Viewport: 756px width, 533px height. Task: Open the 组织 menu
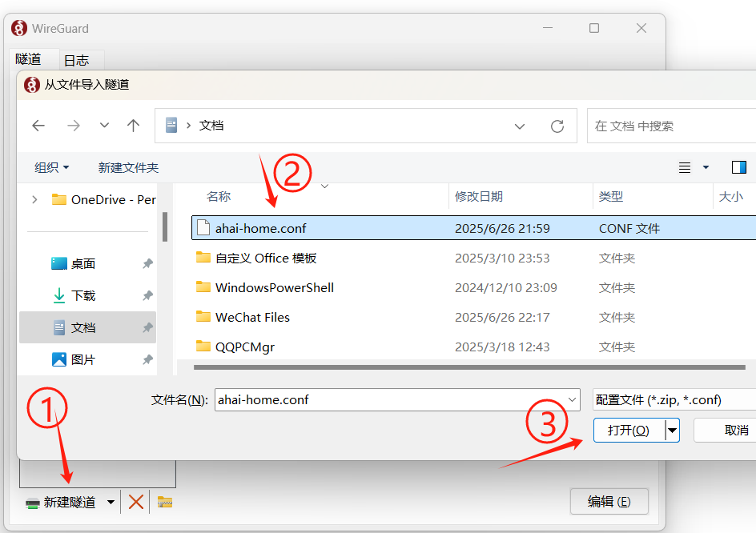tap(52, 167)
